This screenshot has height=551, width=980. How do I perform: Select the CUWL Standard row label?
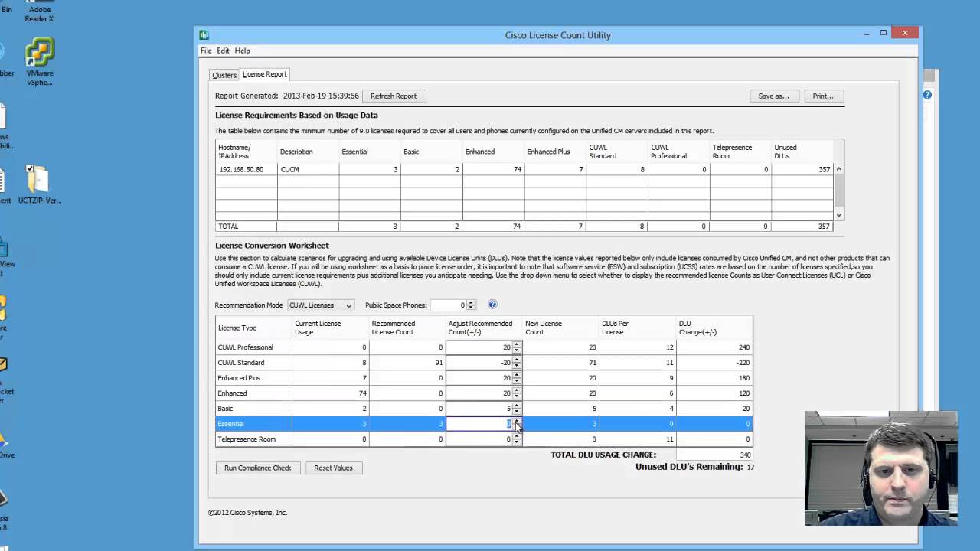coord(241,363)
